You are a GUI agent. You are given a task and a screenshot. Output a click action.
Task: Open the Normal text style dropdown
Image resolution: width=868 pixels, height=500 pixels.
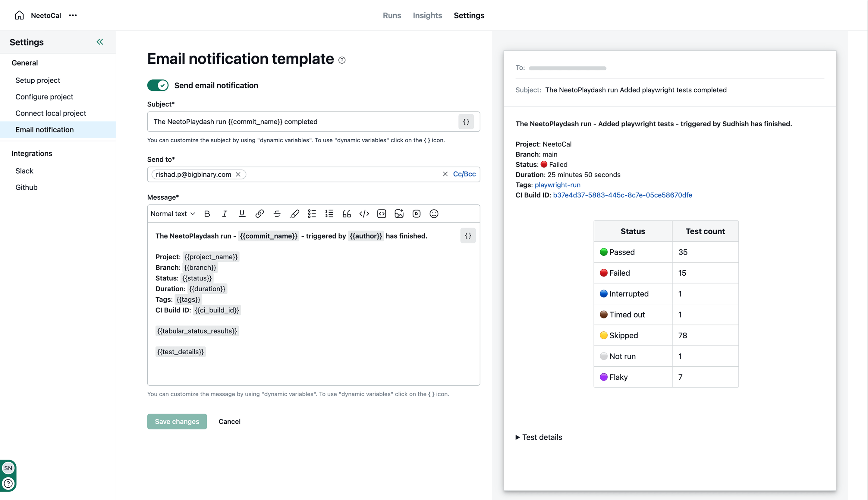coord(173,214)
